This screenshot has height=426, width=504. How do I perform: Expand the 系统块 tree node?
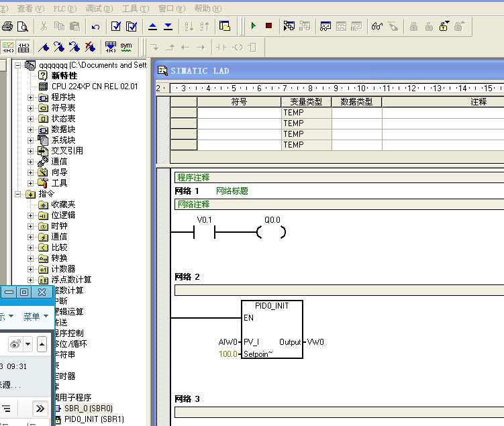pos(30,140)
